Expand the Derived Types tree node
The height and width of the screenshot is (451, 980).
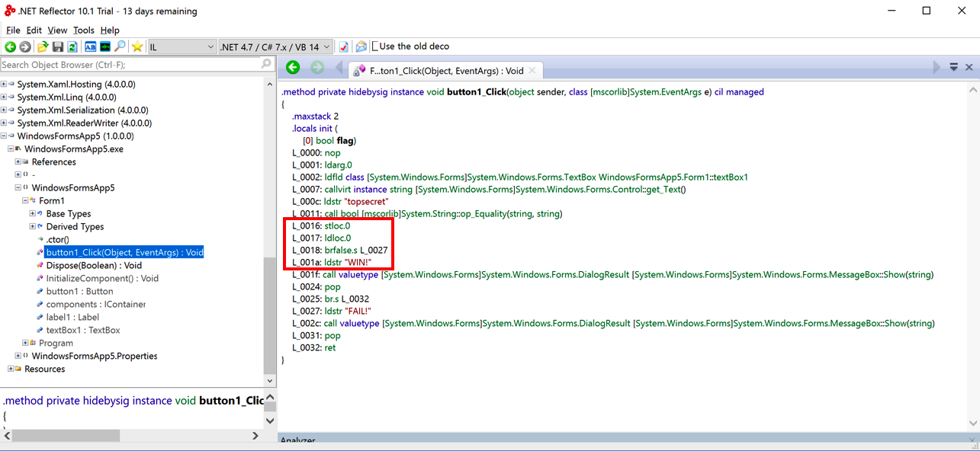pos(33,227)
